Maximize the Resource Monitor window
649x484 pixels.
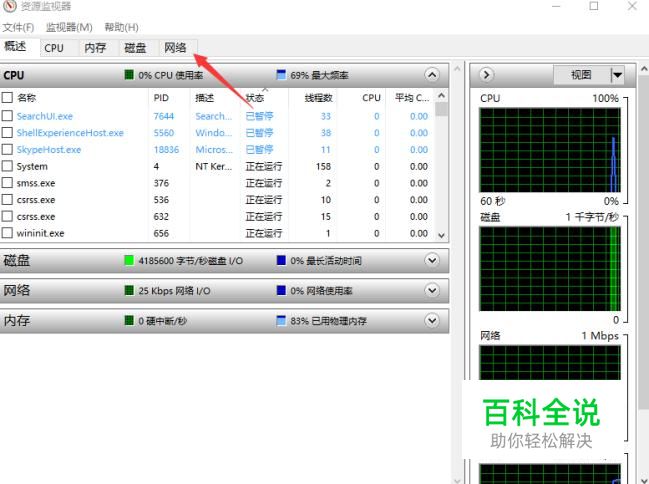[594, 6]
